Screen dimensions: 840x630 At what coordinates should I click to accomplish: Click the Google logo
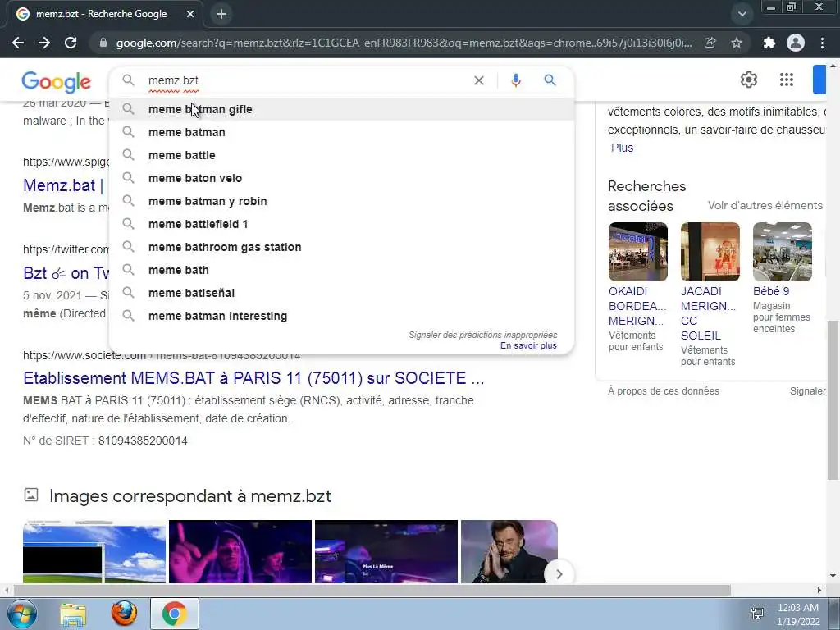57,82
